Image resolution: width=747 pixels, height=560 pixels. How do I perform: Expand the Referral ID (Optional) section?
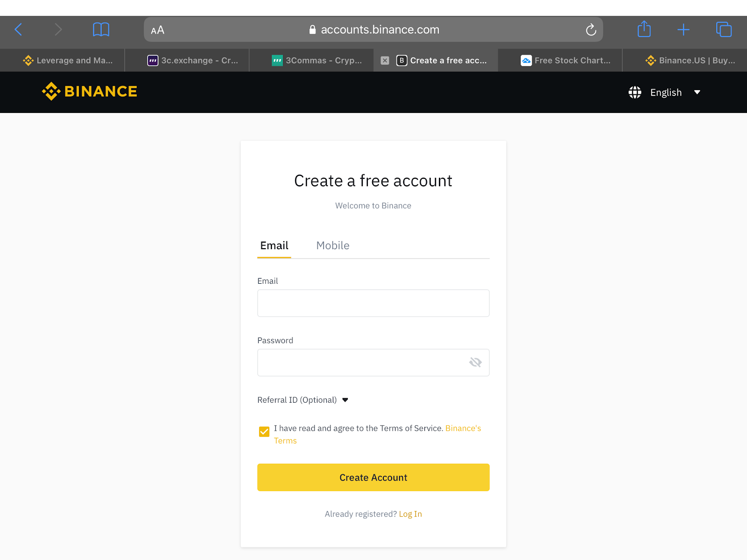pos(303,400)
